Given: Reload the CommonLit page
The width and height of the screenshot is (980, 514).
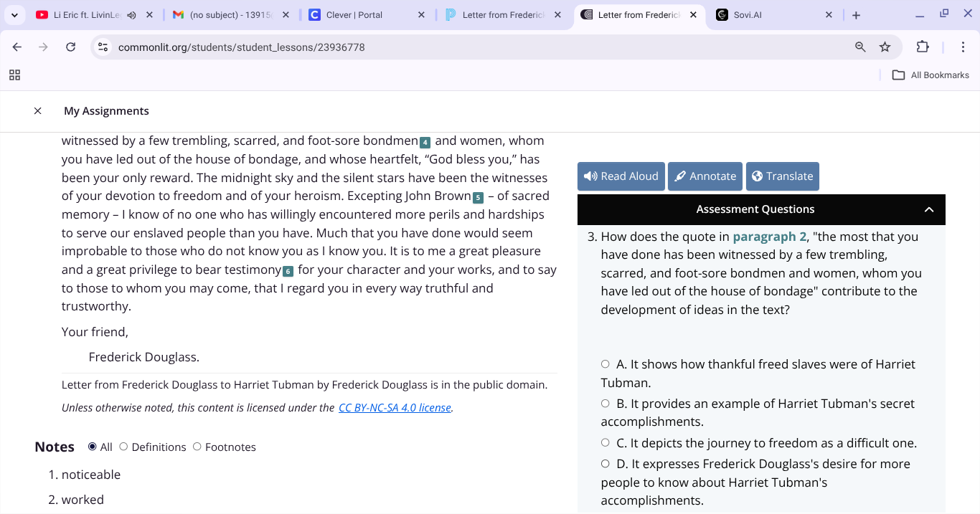Looking at the screenshot, I should click(x=70, y=47).
